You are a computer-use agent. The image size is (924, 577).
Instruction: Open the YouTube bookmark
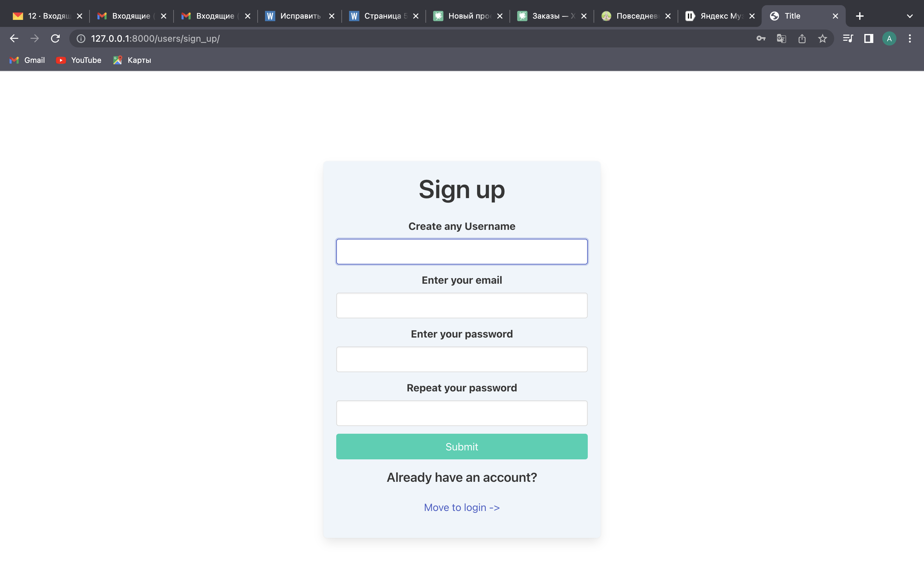(79, 60)
